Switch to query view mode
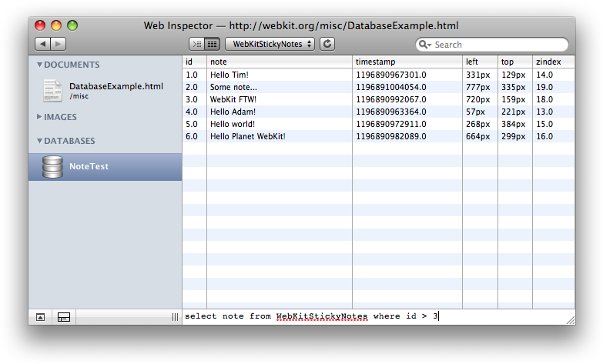 [196, 45]
